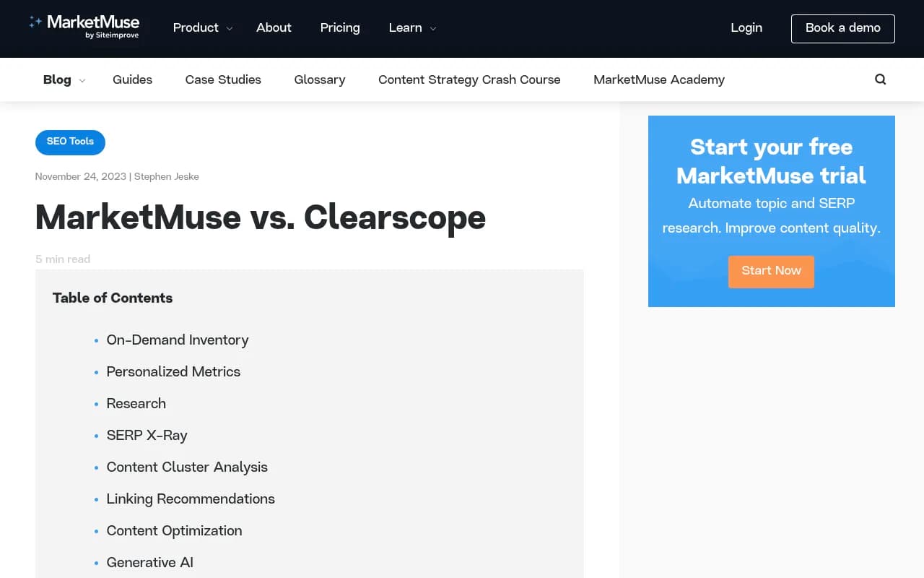Go to Pricing
Screen dimensions: 924x578
[340, 27]
